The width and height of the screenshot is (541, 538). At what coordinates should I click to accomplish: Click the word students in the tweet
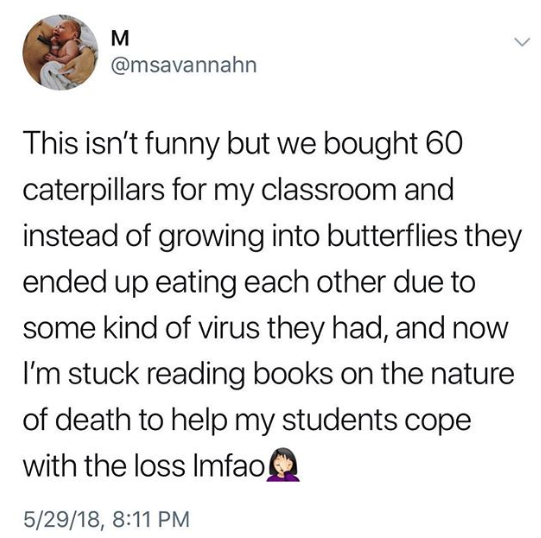[x=339, y=420]
